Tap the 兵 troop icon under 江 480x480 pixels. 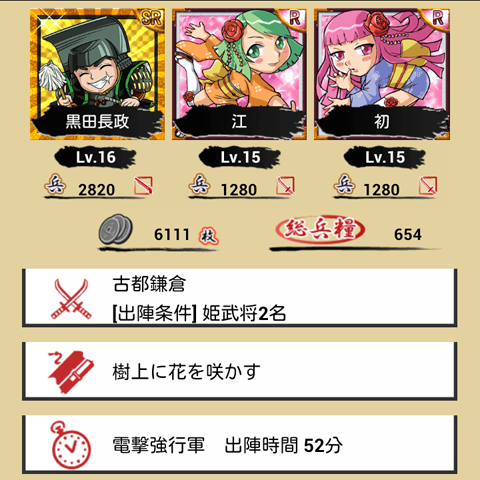[x=199, y=184]
